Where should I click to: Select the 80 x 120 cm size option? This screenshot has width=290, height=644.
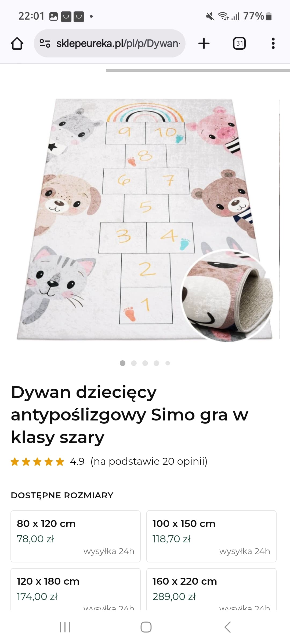click(x=75, y=536)
